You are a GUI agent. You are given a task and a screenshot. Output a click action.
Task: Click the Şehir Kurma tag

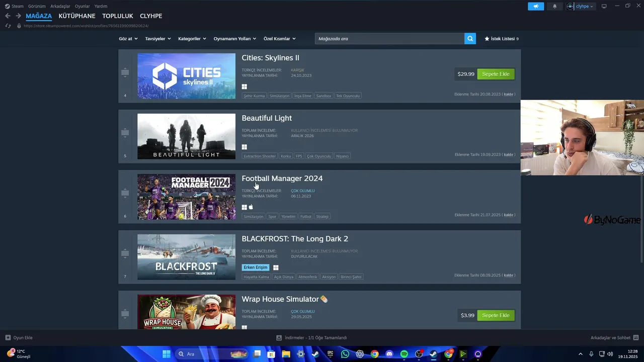tap(254, 96)
